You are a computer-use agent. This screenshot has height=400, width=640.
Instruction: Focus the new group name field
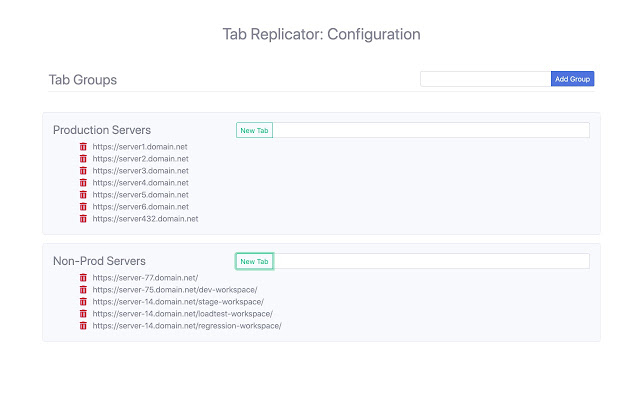[485, 79]
